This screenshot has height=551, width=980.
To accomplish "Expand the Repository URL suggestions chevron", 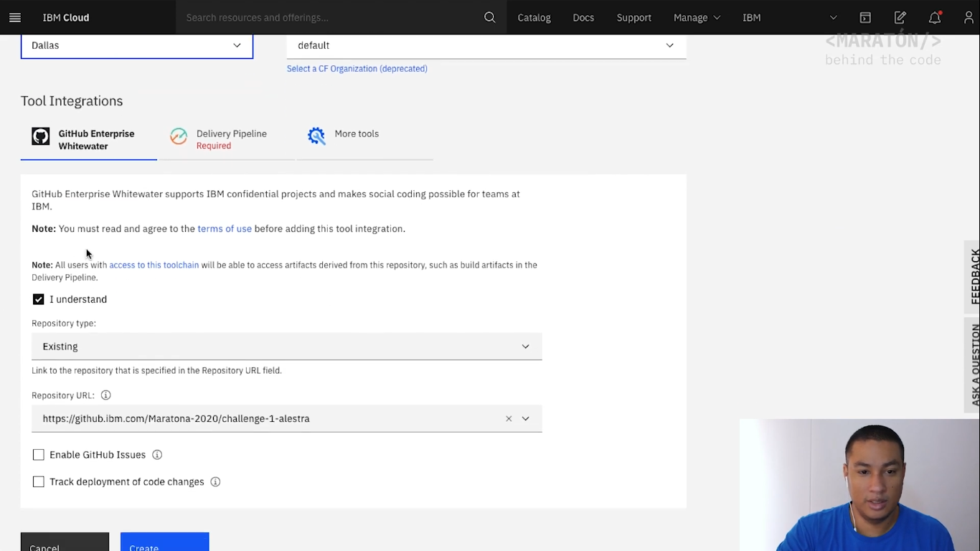I will [x=526, y=419].
